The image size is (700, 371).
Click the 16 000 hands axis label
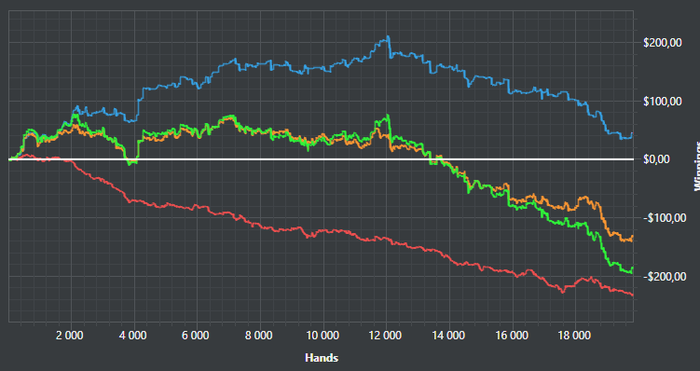(512, 335)
